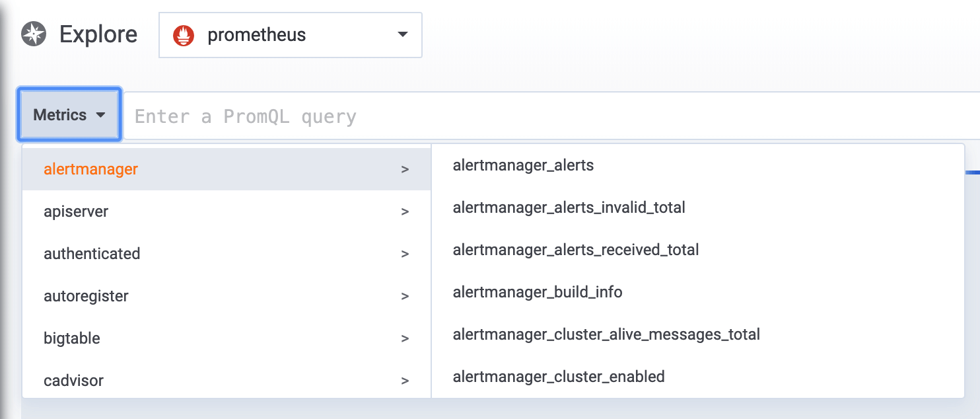The image size is (980, 419).
Task: Expand arrow next to apiserver
Action: [405, 212]
